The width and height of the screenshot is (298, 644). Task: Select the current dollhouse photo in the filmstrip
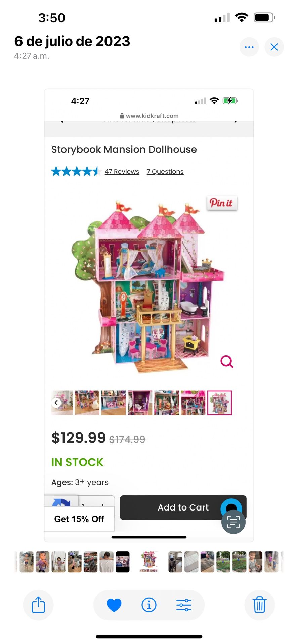pyautogui.click(x=149, y=562)
